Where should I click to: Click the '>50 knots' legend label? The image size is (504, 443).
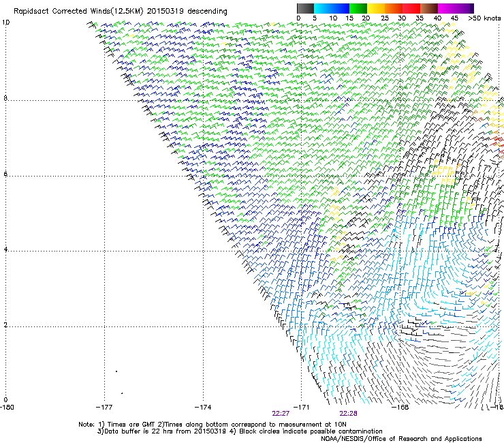484,18
